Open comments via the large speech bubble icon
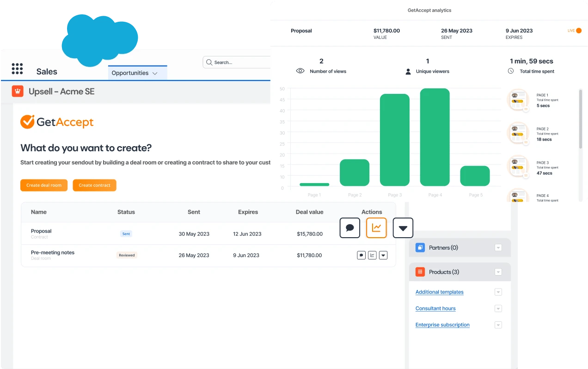This screenshot has height=369, width=588. click(x=350, y=228)
